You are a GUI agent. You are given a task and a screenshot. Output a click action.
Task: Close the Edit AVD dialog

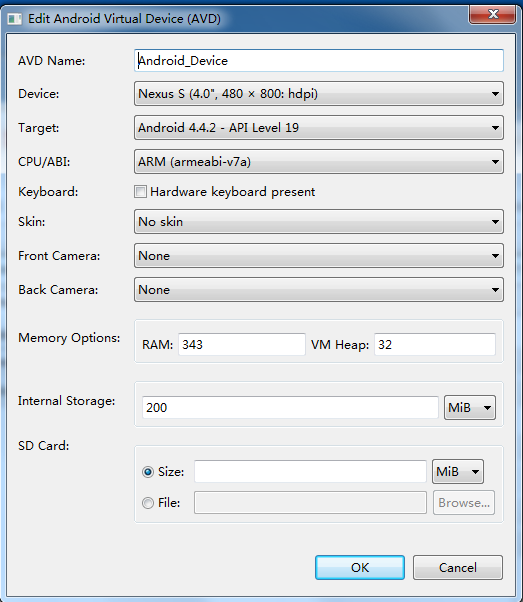[493, 14]
